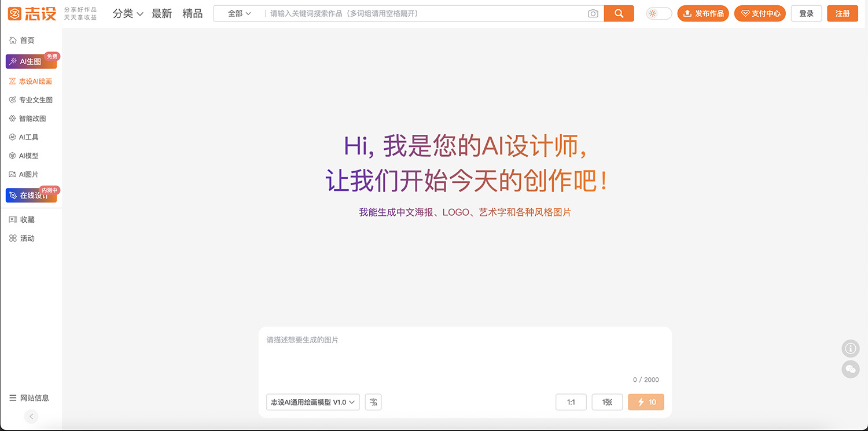
Task: Click the 智能改图 icon
Action: pyautogui.click(x=13, y=119)
